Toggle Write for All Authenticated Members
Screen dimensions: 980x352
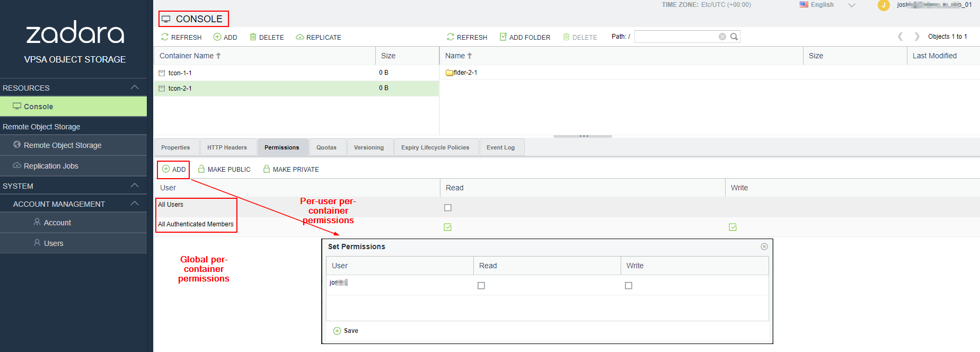(733, 227)
